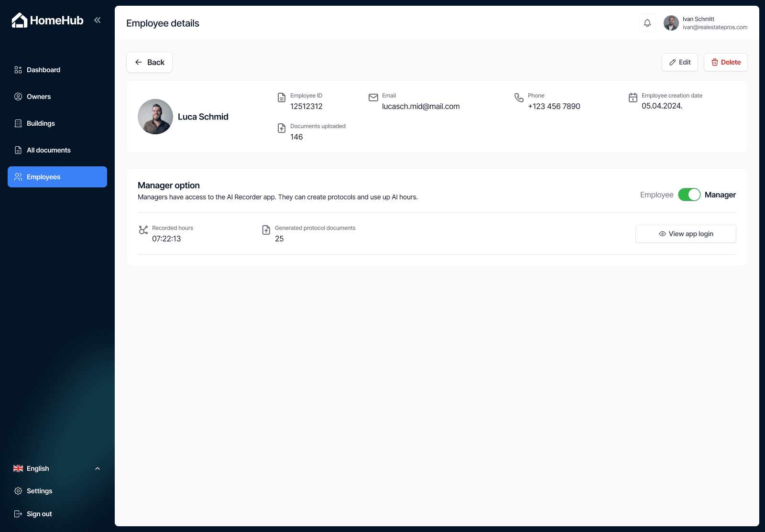Click the Recorded hours icon
Image resolution: width=765 pixels, height=532 pixels.
click(x=143, y=230)
